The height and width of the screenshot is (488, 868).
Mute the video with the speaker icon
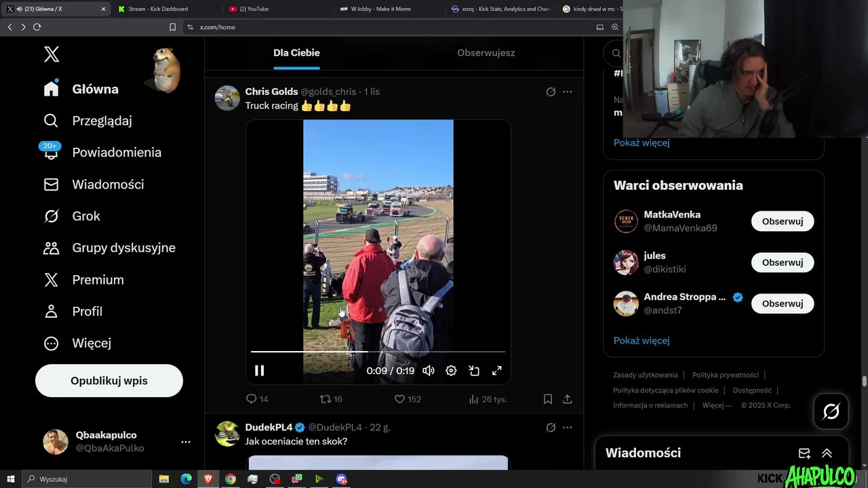tap(429, 371)
